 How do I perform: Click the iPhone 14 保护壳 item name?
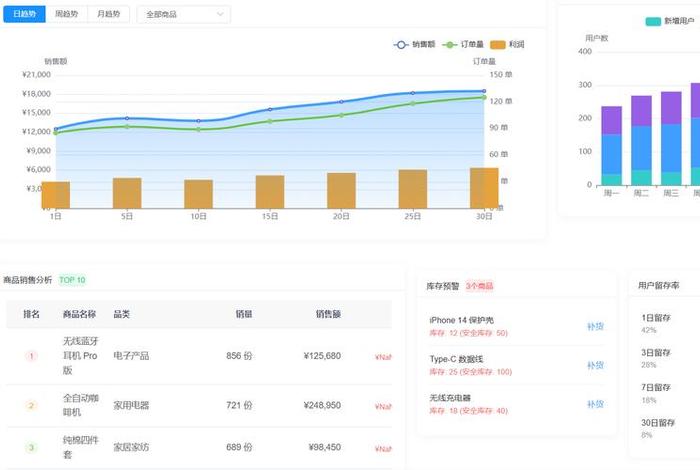461,320
